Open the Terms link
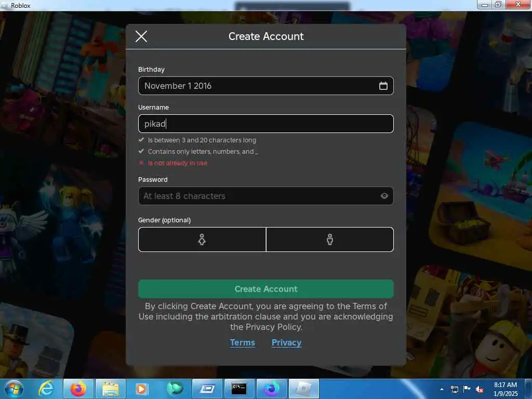Viewport: 532px width, 399px height. tap(242, 343)
